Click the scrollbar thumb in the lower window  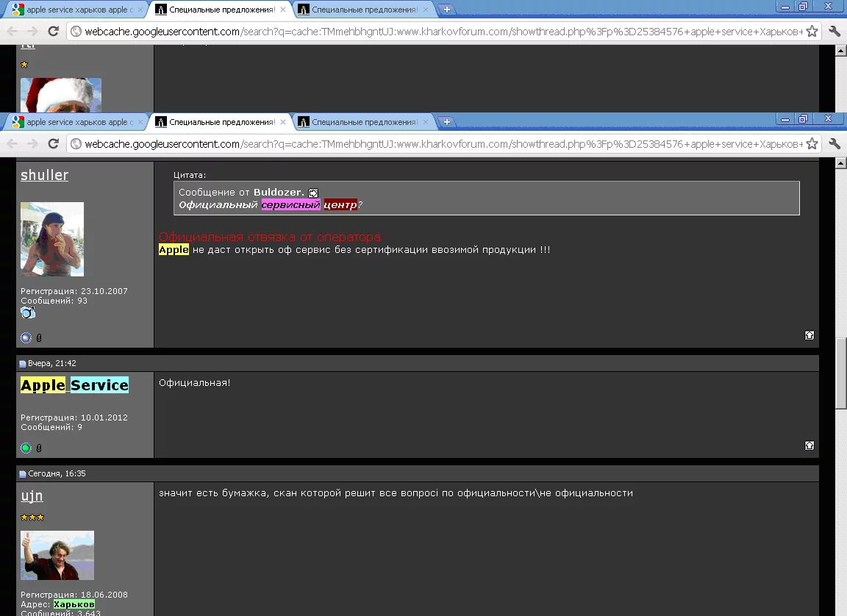[x=840, y=373]
